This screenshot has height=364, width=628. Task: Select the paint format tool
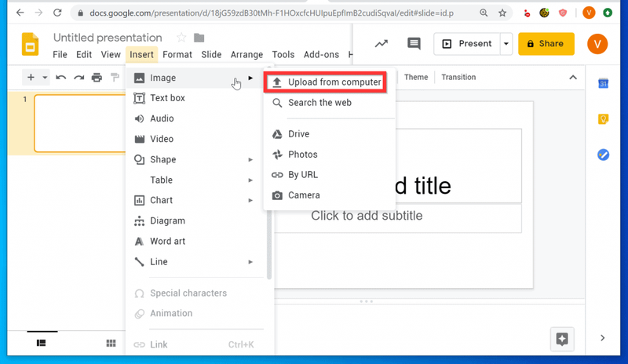115,78
